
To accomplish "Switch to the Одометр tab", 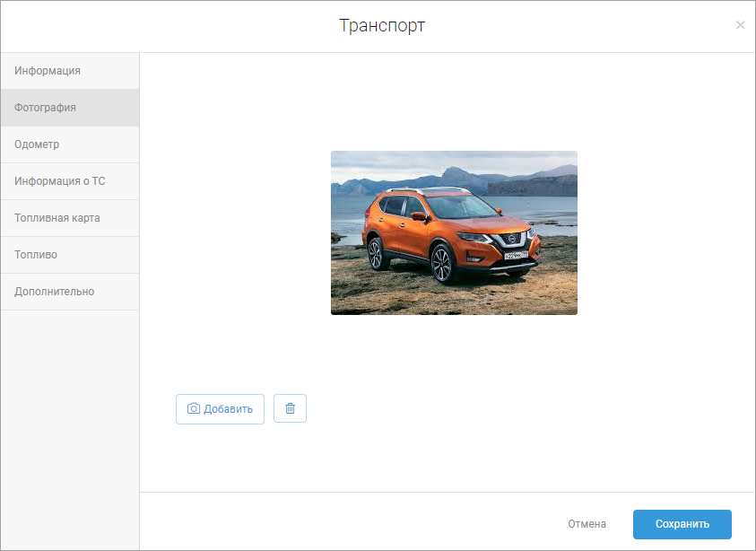I will (x=37, y=144).
